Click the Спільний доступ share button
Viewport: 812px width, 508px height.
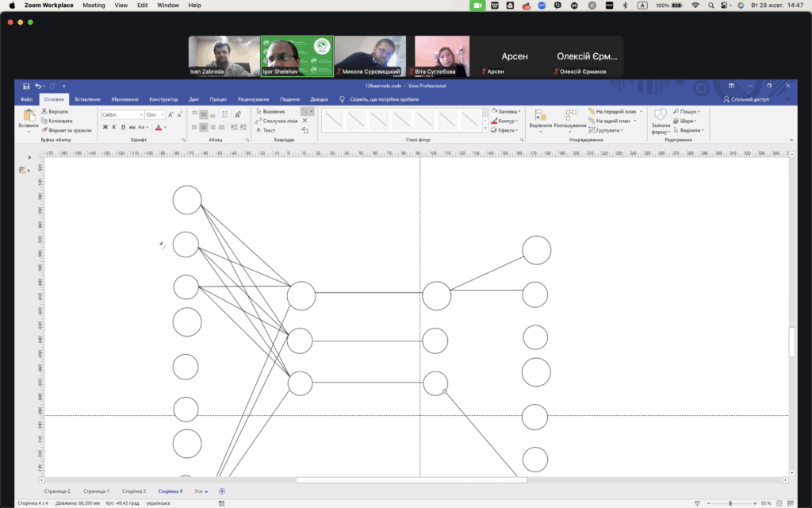(x=756, y=99)
